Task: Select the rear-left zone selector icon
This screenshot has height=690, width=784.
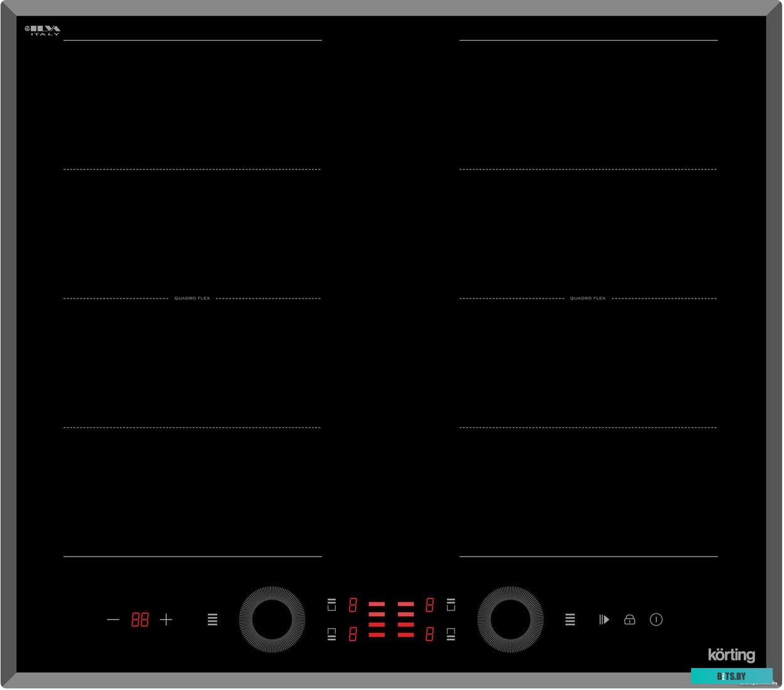Action: [331, 605]
